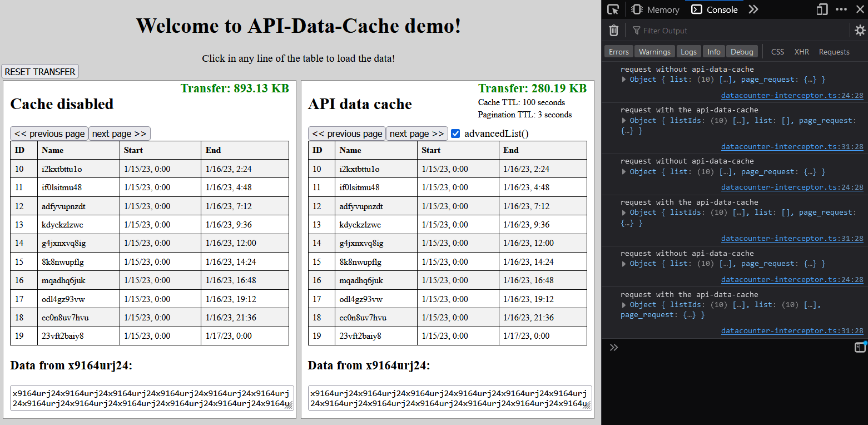Load if0lsitmu48 row in API data cache table
This screenshot has height=425, width=868.
pos(448,187)
